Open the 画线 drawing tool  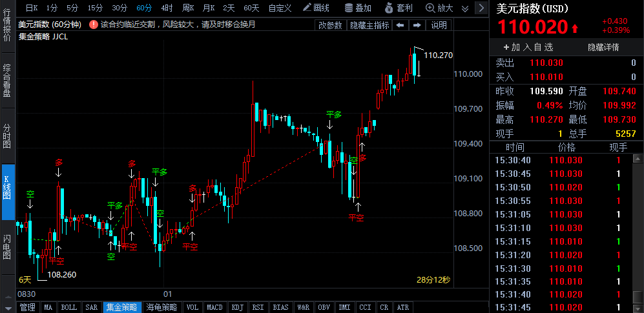(316, 7)
